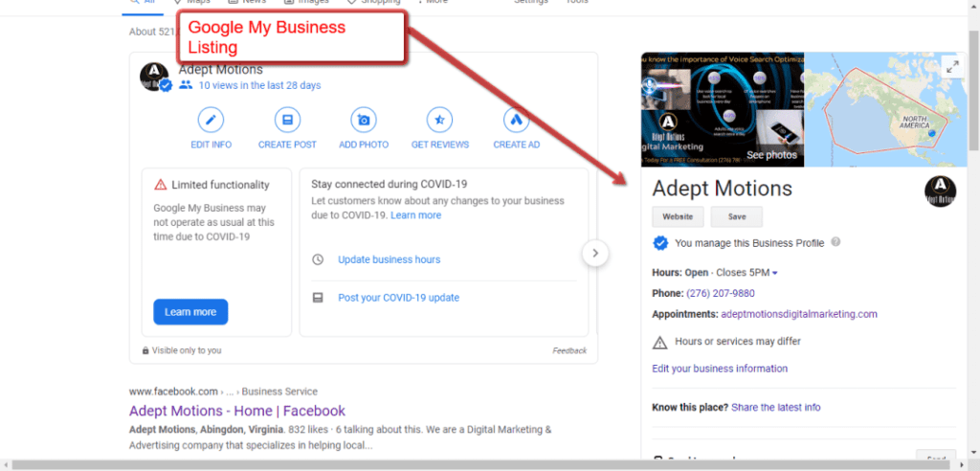
Task: Click the verified badge beside You manage this Business Profile
Action: click(660, 243)
